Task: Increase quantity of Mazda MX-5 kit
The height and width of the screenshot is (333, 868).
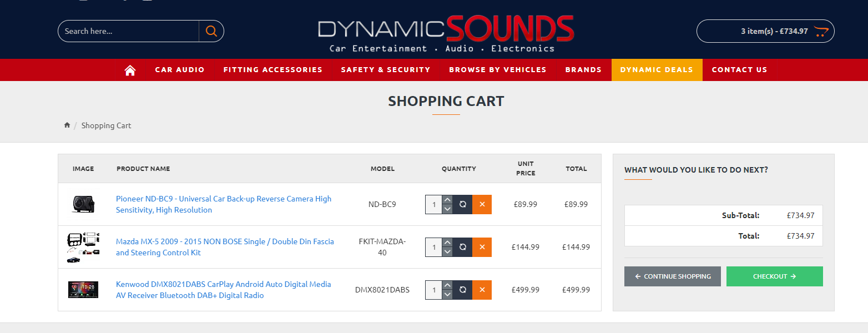Action: click(447, 243)
